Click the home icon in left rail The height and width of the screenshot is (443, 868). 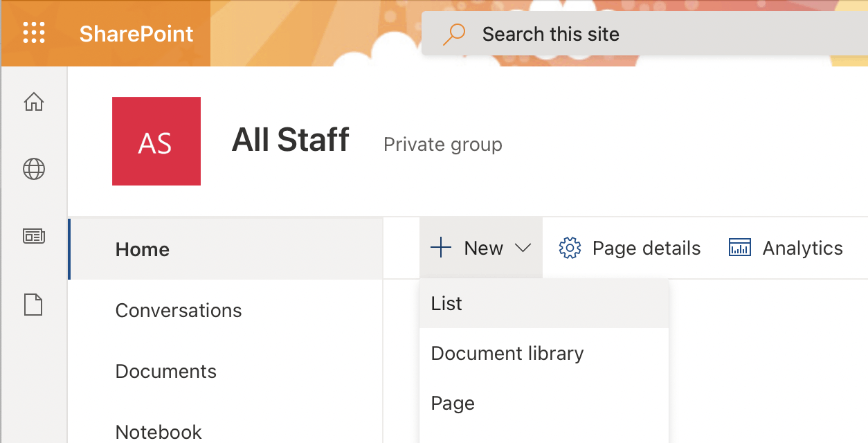[34, 102]
